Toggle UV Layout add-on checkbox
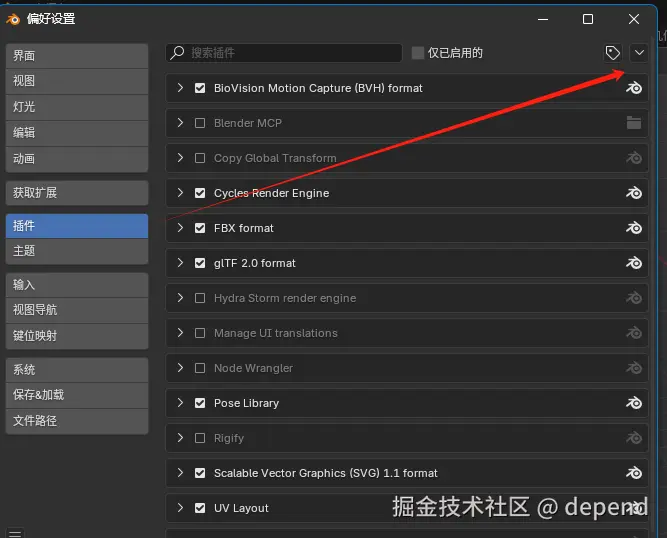Image resolution: width=667 pixels, height=538 pixels. coord(200,508)
